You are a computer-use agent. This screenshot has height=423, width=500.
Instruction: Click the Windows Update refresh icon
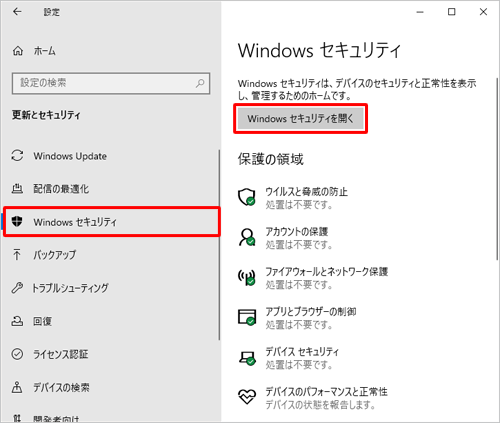pos(17,156)
